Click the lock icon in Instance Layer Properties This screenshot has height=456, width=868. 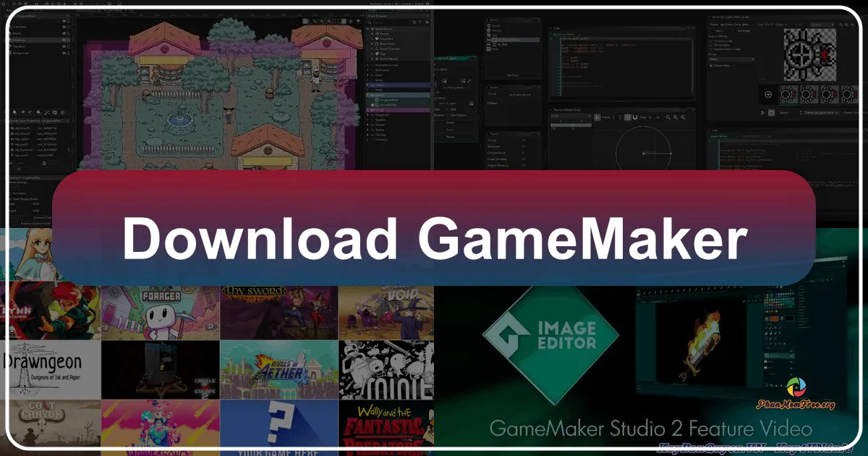click(x=43, y=163)
